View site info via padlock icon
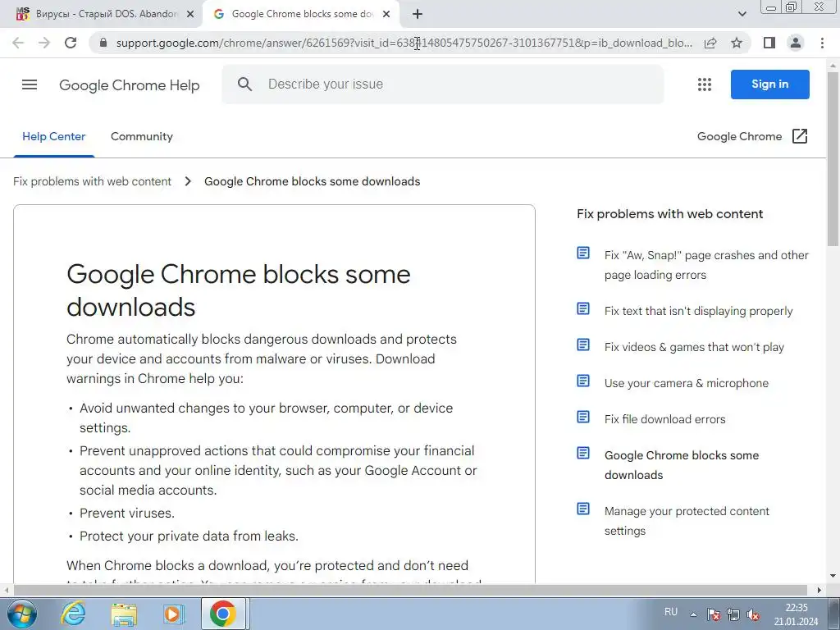The height and width of the screenshot is (630, 840). pyautogui.click(x=103, y=43)
